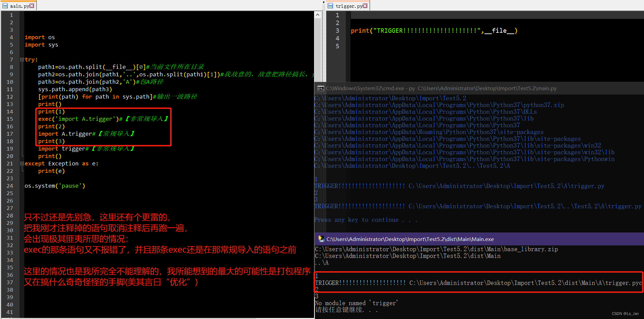Click the cmd.exe icon in the console title bar
This screenshot has height=319, width=644.
(320, 88)
